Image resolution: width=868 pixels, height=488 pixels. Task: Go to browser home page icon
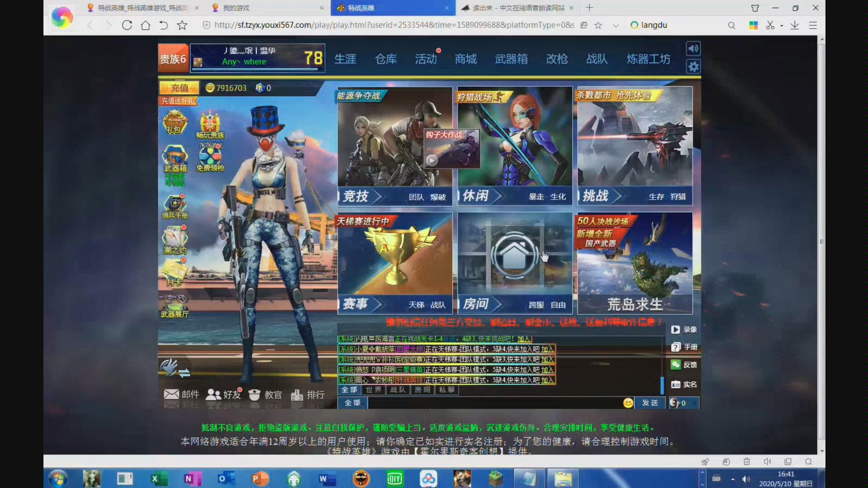click(x=145, y=25)
